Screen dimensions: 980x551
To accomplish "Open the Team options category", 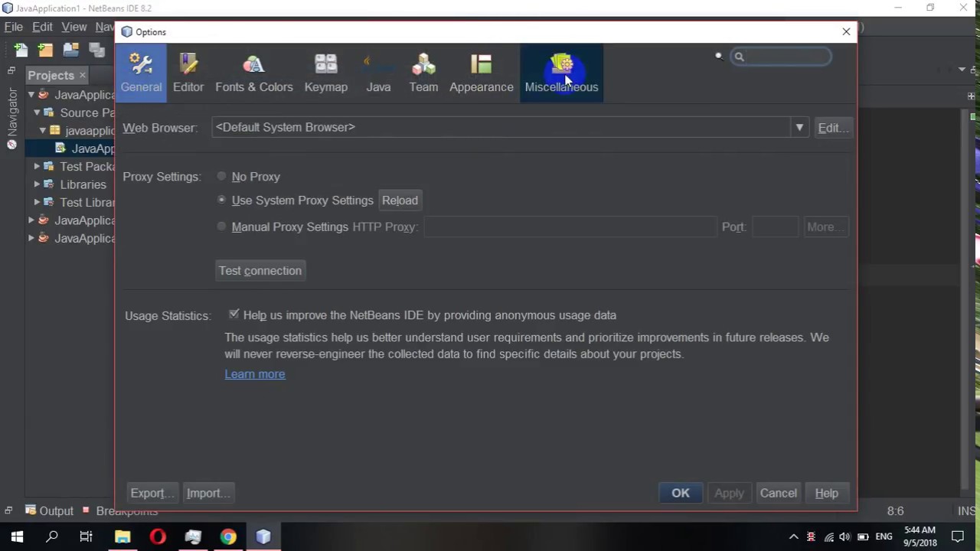I will [x=423, y=73].
